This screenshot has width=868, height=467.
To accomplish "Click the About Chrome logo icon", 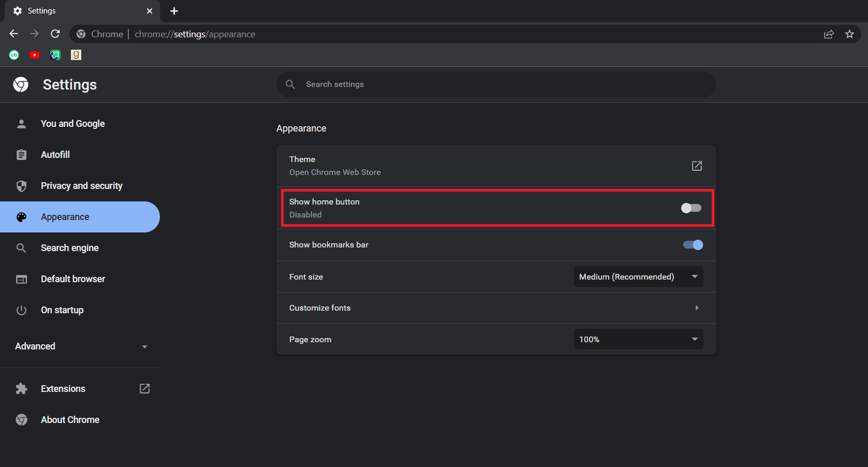I will click(21, 420).
